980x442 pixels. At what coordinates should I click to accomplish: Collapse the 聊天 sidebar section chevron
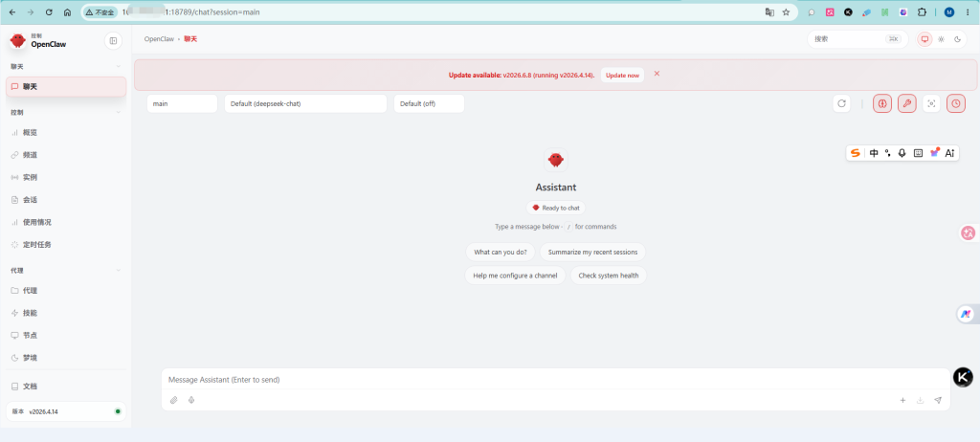119,66
